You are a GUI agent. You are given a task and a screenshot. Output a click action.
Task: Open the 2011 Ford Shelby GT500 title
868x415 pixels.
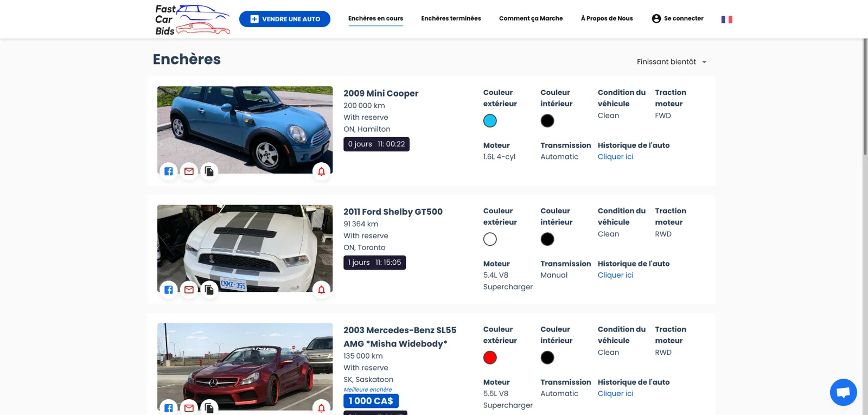tap(393, 212)
